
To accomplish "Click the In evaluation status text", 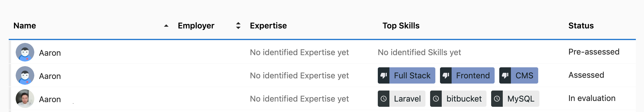I will (592, 98).
